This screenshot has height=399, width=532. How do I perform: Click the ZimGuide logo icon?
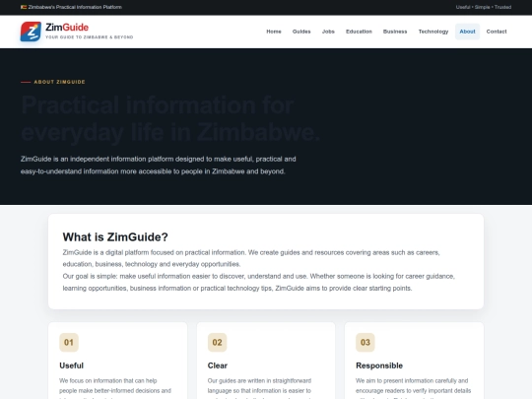click(31, 32)
